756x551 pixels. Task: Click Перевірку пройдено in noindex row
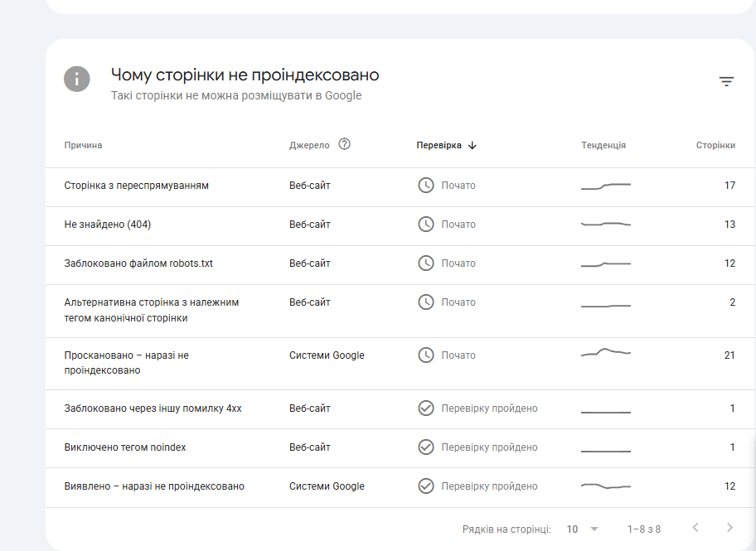point(489,447)
